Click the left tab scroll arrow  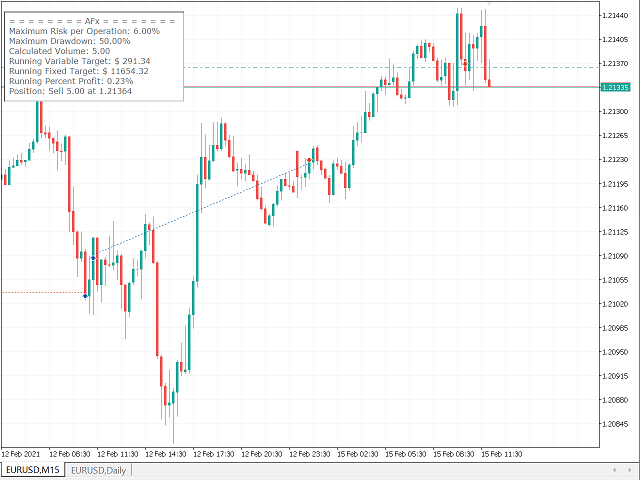(x=615, y=470)
